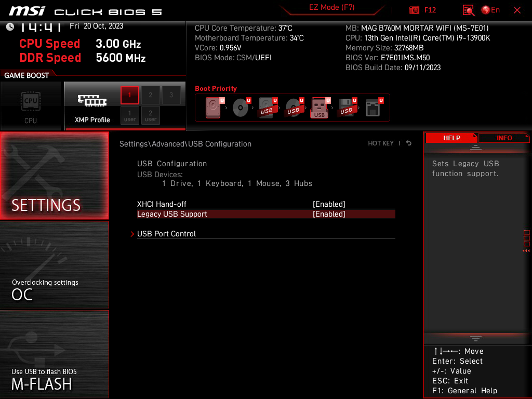Select the USB CD/DVD boot device icon
The image size is (532, 399).
[294, 108]
